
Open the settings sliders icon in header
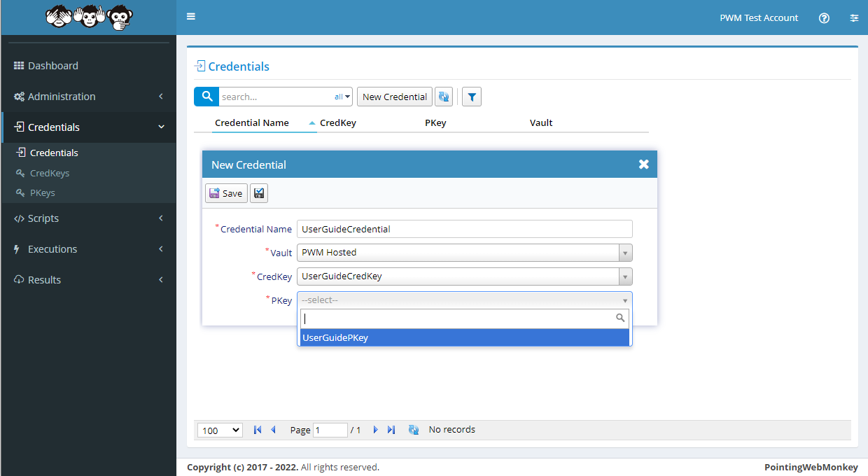854,18
